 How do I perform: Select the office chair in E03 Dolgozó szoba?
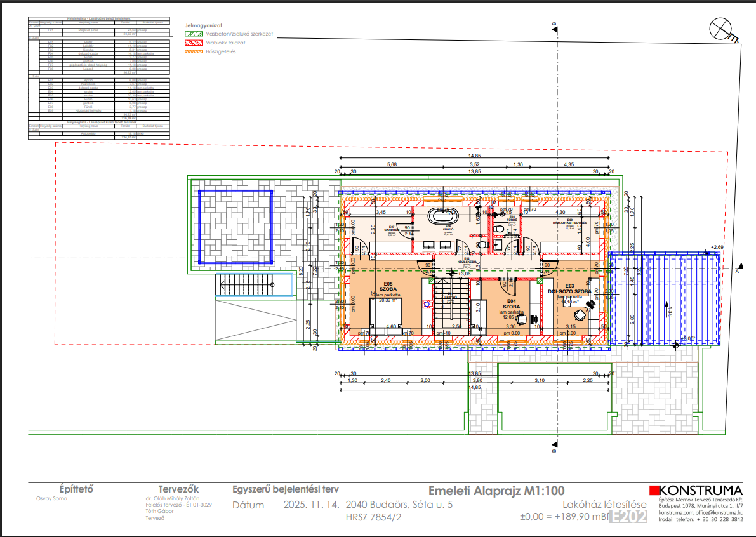tap(578, 314)
